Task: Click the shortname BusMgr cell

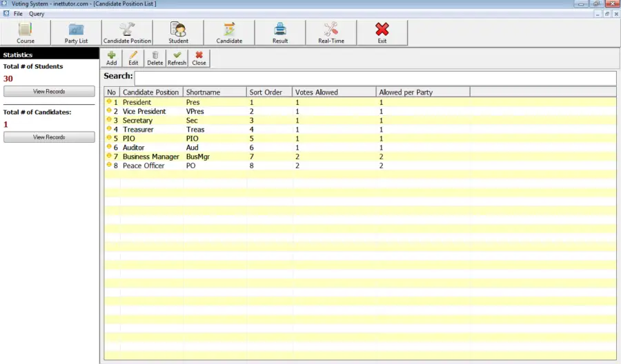Action: click(197, 156)
